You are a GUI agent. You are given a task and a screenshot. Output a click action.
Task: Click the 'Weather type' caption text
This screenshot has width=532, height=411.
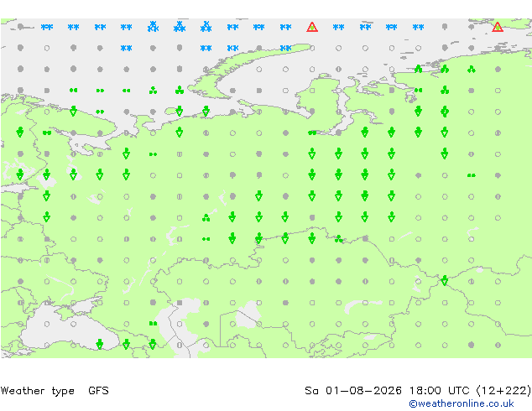[x=37, y=391]
